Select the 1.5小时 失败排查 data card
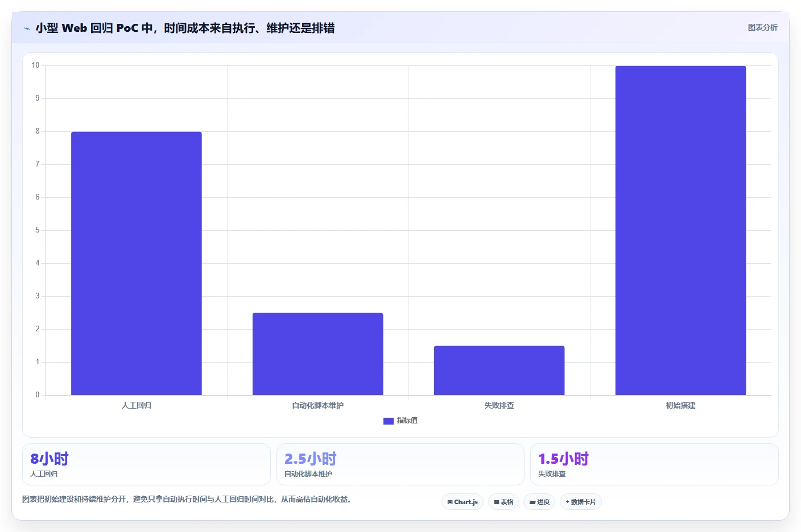 654,464
